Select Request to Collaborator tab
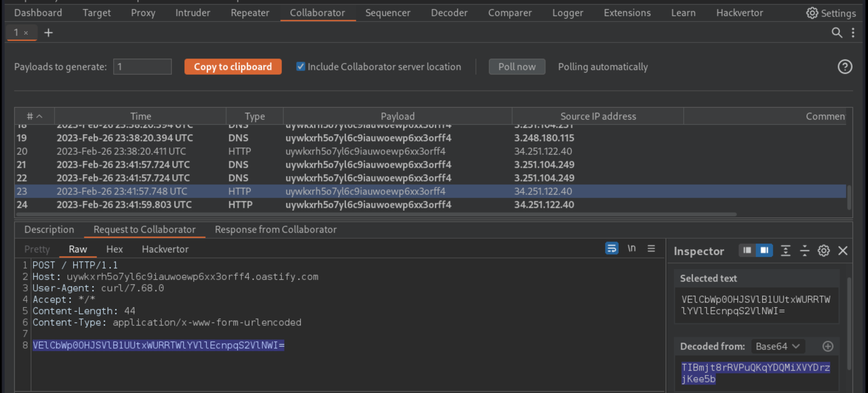This screenshot has width=868, height=393. click(x=144, y=229)
